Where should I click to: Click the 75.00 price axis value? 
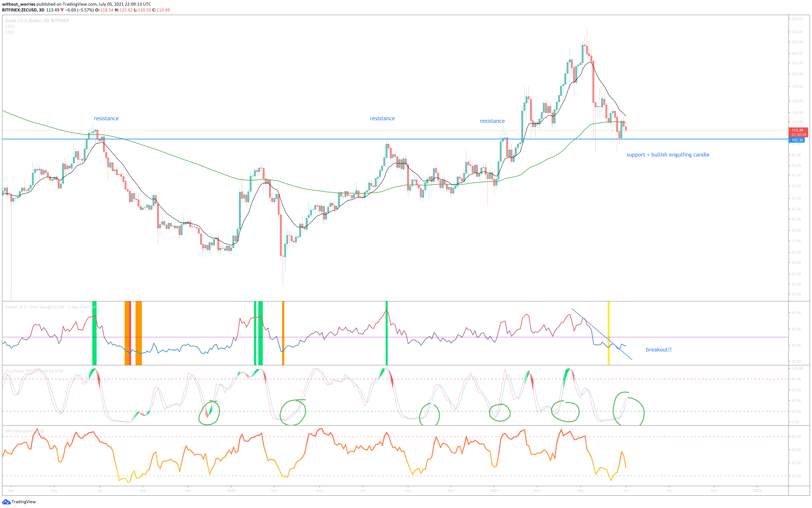click(796, 166)
